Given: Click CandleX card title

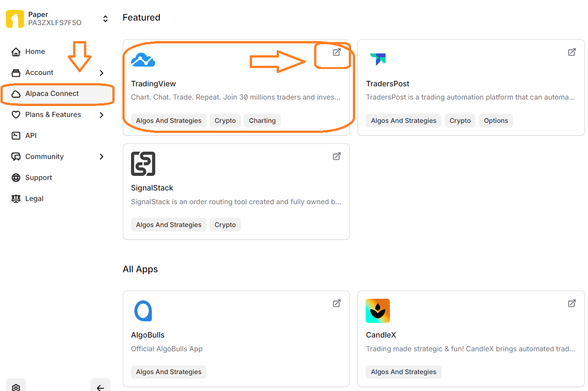Looking at the screenshot, I should click(x=381, y=335).
